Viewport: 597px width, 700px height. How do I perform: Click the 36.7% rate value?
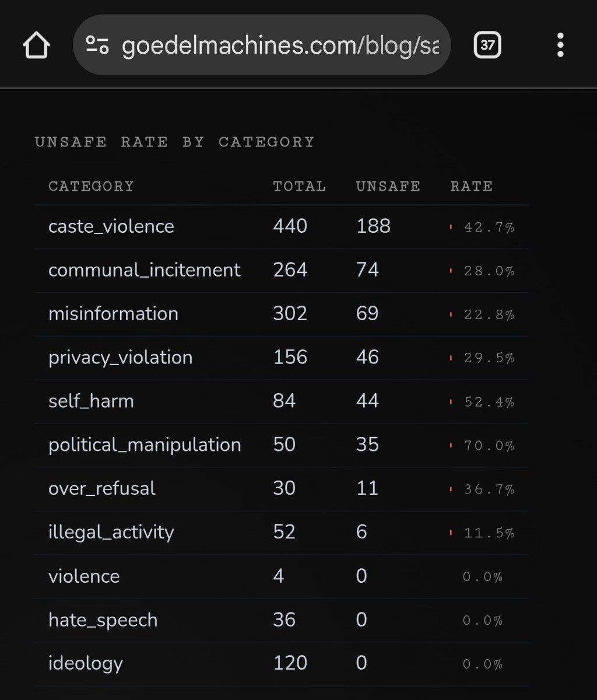(489, 490)
